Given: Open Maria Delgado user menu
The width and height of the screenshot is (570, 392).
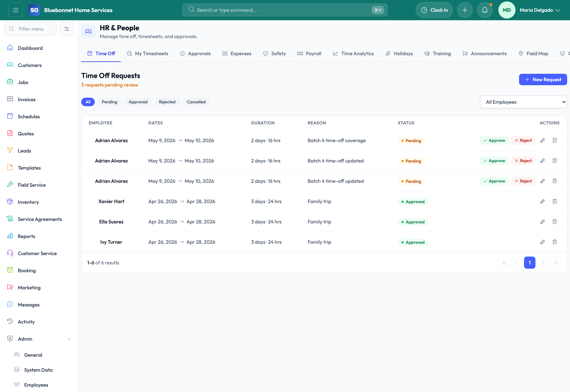Looking at the screenshot, I should pos(540,10).
